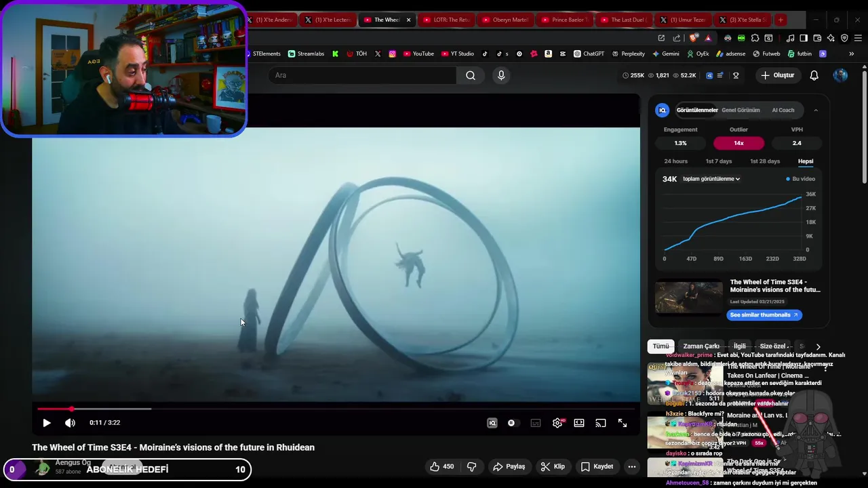
Task: Select the İlgili filter chip
Action: (x=740, y=346)
